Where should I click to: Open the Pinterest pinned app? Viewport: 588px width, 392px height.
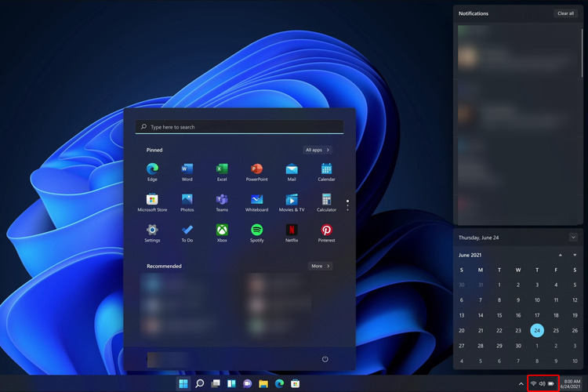[x=326, y=230]
